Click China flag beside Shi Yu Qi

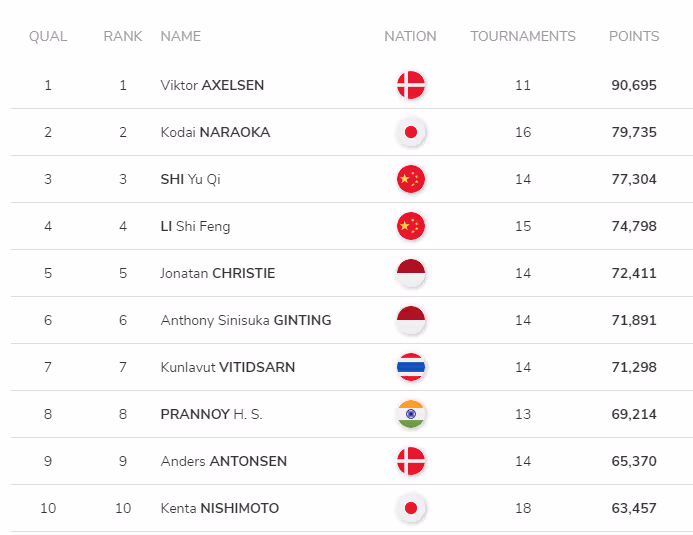(411, 179)
